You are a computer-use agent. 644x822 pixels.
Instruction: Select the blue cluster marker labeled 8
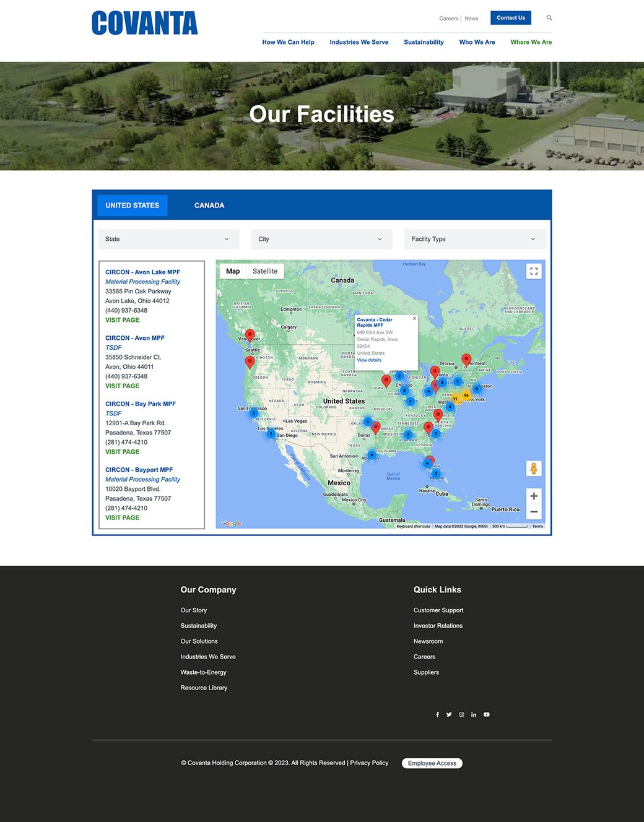coord(442,382)
